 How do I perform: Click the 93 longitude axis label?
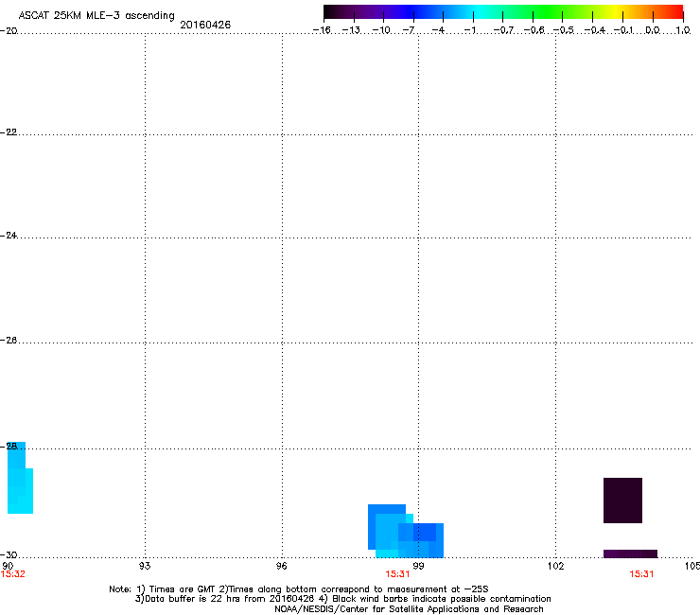pos(145,566)
